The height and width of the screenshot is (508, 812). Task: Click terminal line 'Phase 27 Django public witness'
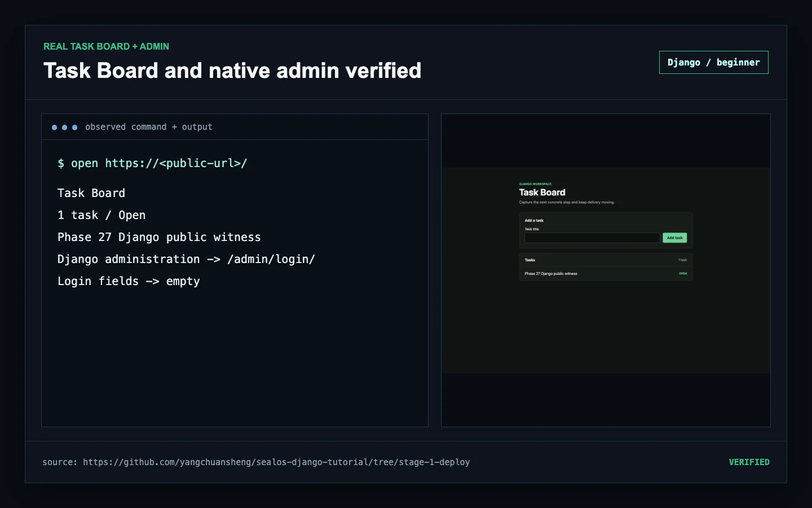pyautogui.click(x=159, y=237)
